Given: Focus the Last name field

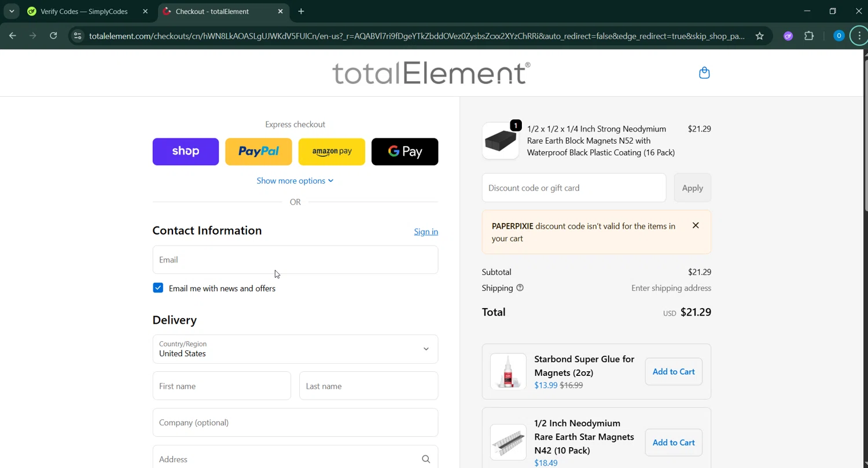Looking at the screenshot, I should pos(369,386).
